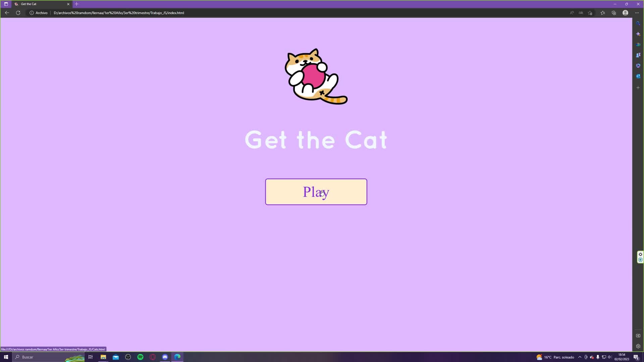Add this page to favorites

pos(590,13)
